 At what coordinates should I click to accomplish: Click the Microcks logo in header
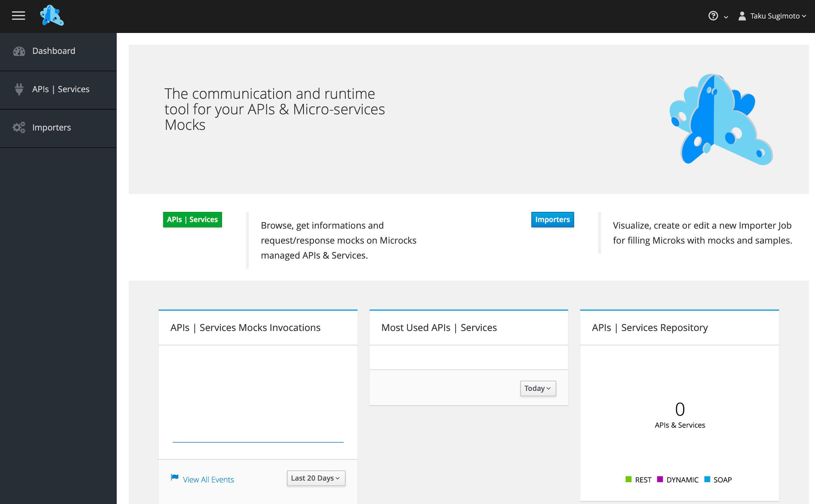(x=52, y=15)
